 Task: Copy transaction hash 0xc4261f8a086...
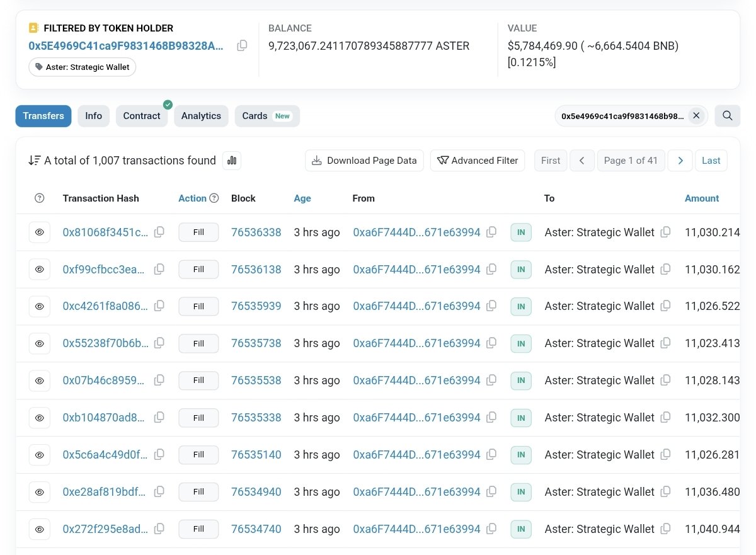159,306
